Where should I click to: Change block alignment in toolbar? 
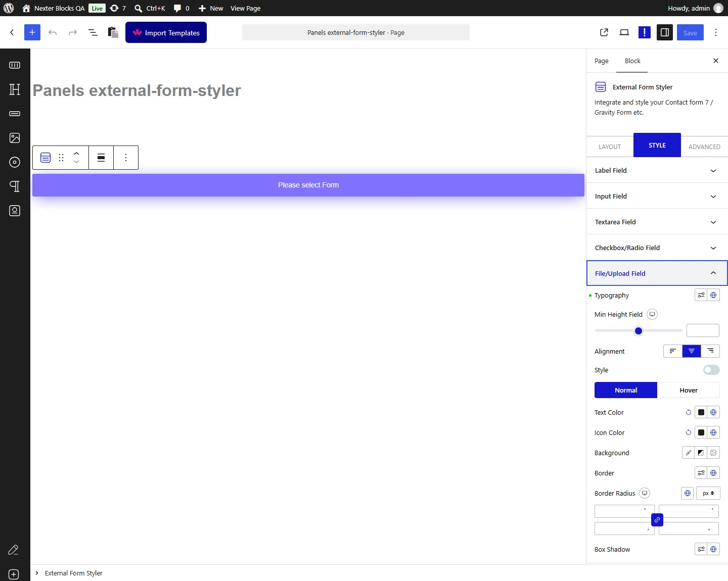click(x=101, y=158)
